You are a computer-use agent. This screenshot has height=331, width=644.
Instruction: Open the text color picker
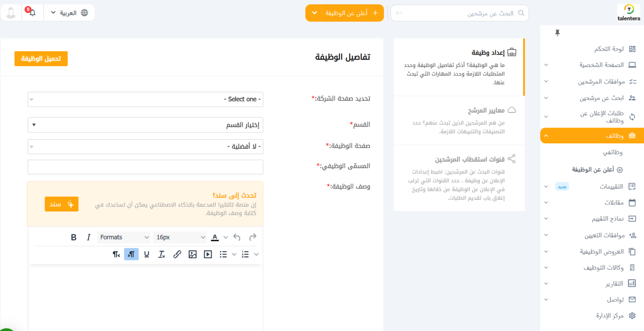point(215,237)
